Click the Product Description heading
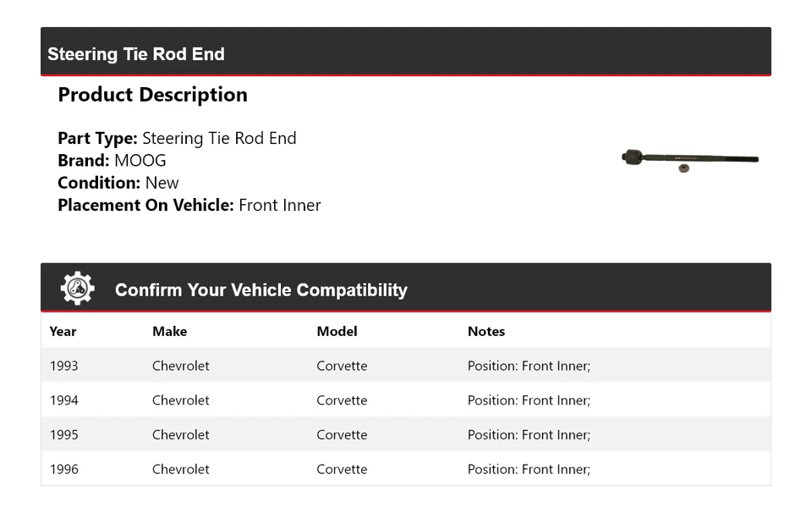 click(152, 95)
